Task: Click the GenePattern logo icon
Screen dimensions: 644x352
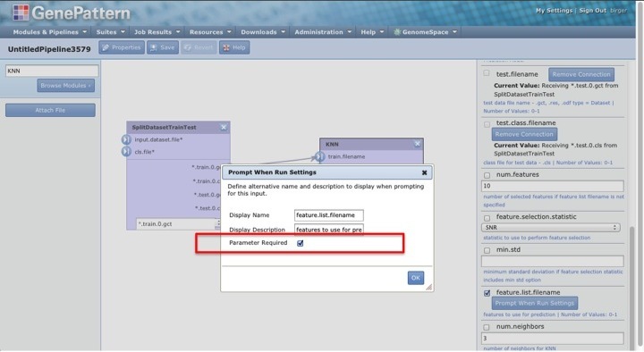Action: (21, 13)
